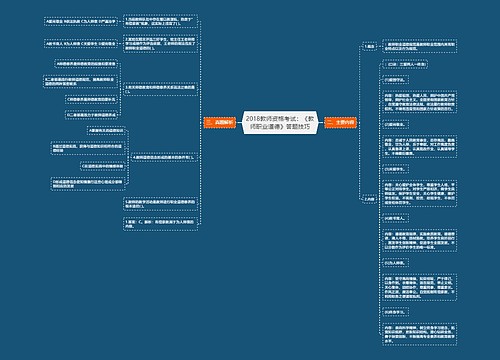Click the (1)爱国守法 node
Viewport: 500px width, 360px height.
pyautogui.click(x=395, y=80)
